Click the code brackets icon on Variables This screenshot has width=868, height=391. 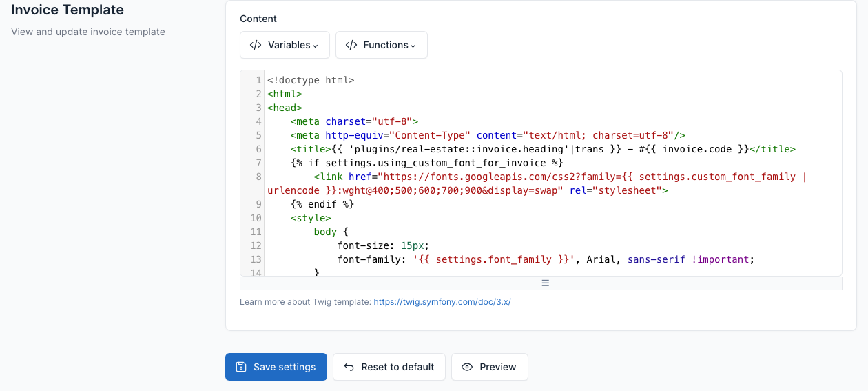pos(256,45)
